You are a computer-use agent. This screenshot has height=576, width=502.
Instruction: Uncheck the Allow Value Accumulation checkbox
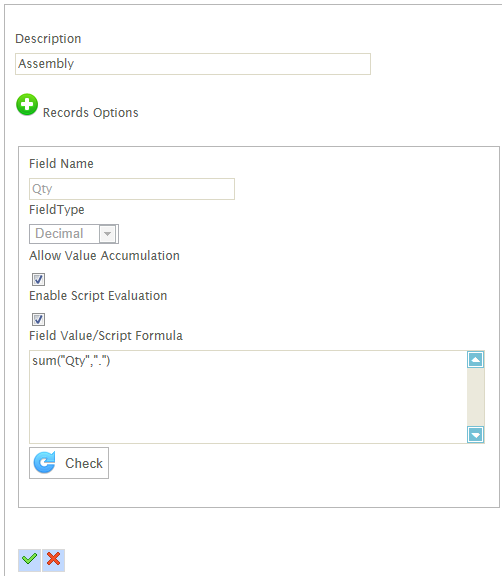point(39,279)
